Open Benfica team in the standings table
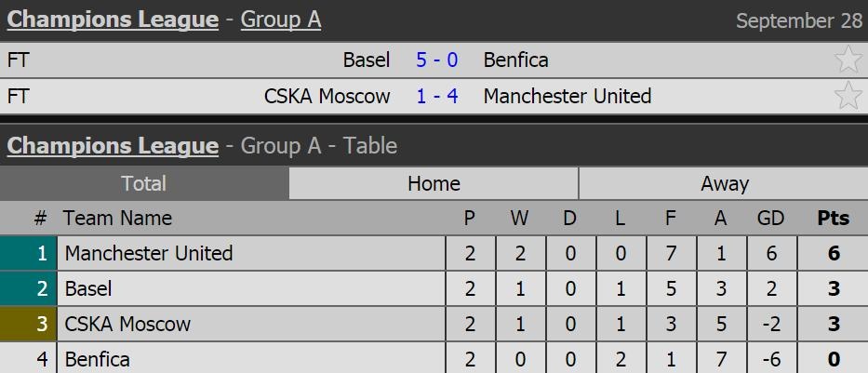Viewport: 868px width, 373px height. coord(98,359)
